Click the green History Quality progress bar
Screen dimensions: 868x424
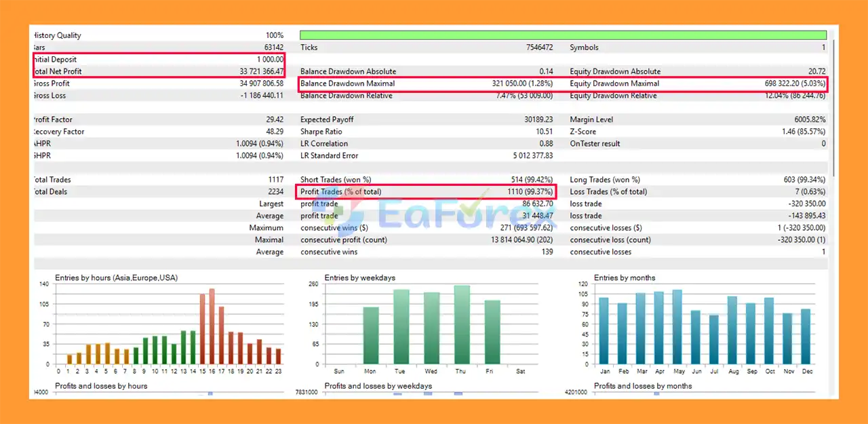(x=563, y=35)
